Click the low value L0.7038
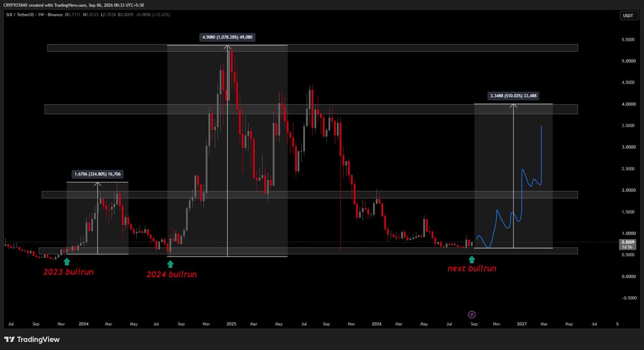This screenshot has width=644, height=350. tap(108, 14)
